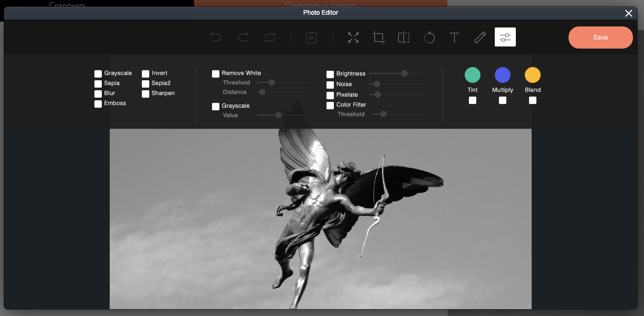Open the blue Multiply color picker
This screenshot has width=644, height=316.
pos(503,75)
